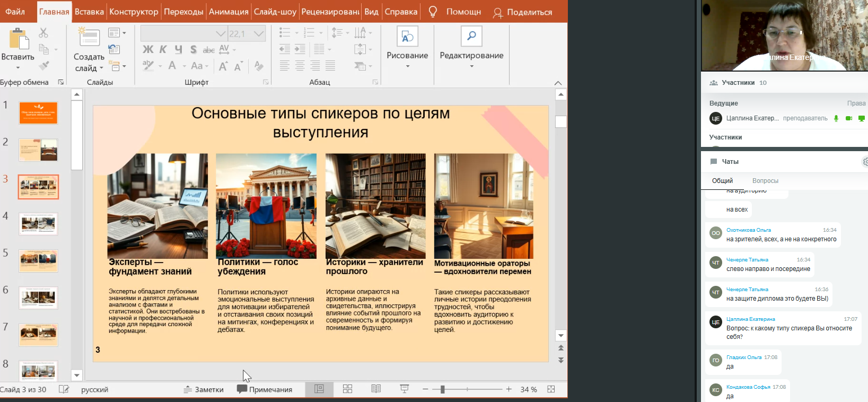
Task: Expand the Рисование dropdown
Action: click(x=407, y=66)
